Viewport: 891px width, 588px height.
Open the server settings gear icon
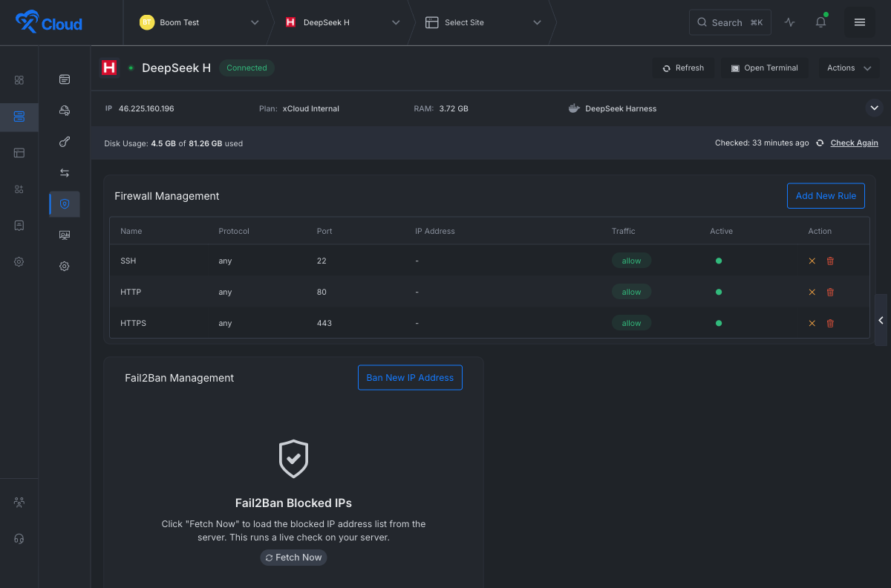click(65, 267)
